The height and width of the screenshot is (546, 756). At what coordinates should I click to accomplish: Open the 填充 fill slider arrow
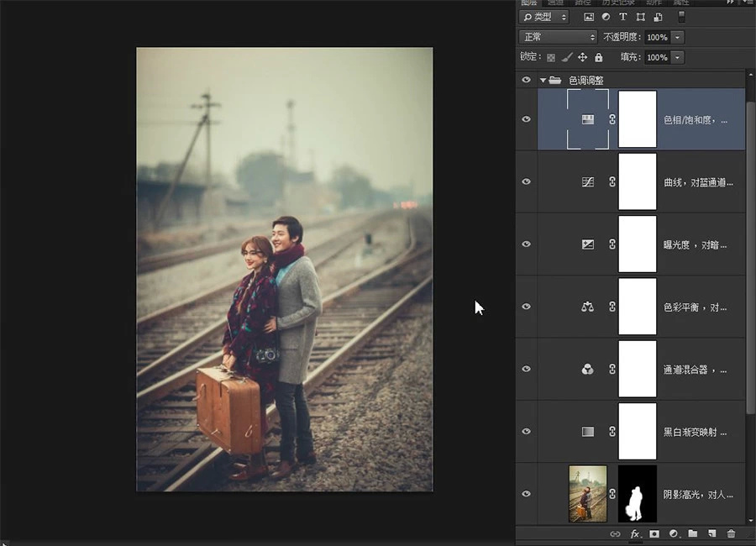[677, 57]
